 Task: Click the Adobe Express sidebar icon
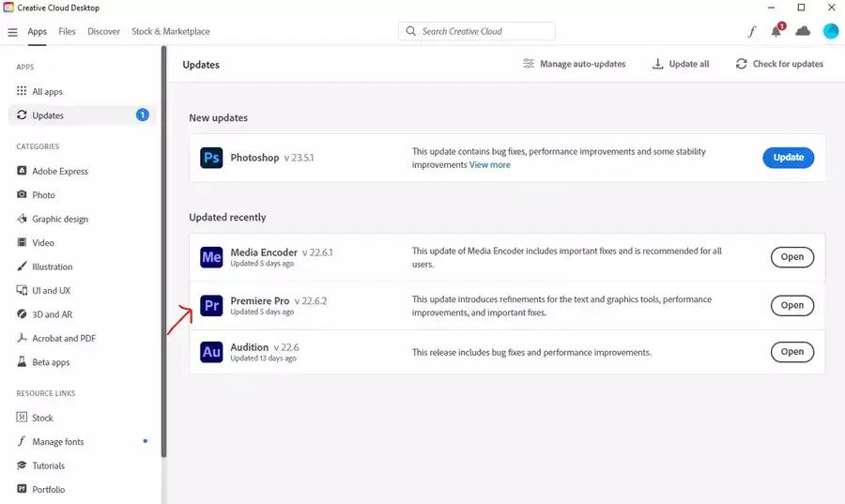pyautogui.click(x=22, y=171)
